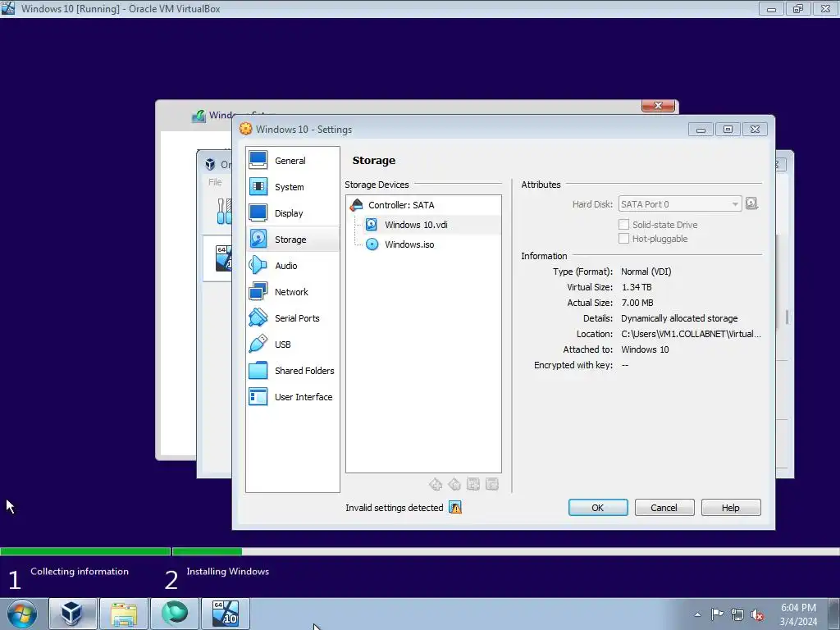Open the Display settings category

tap(293, 213)
